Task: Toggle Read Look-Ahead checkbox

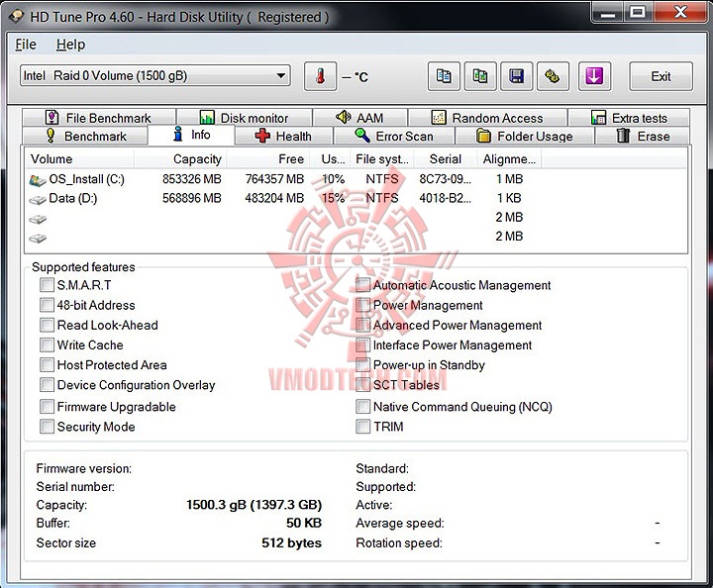Action: coord(47,325)
